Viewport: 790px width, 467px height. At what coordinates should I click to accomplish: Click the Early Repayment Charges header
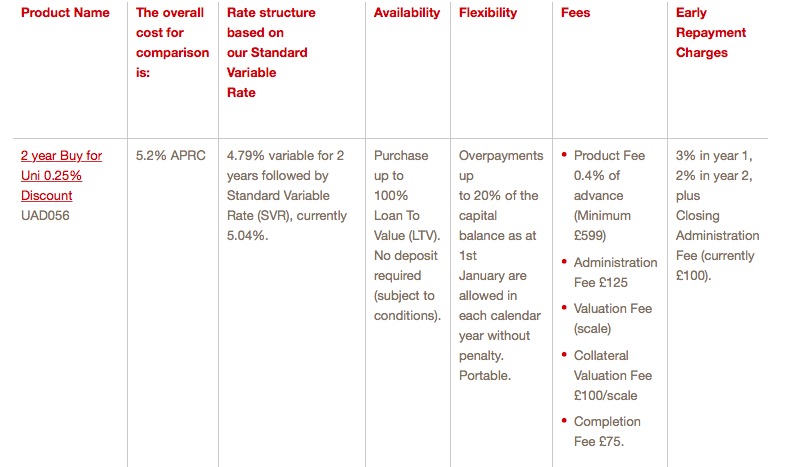[710, 32]
